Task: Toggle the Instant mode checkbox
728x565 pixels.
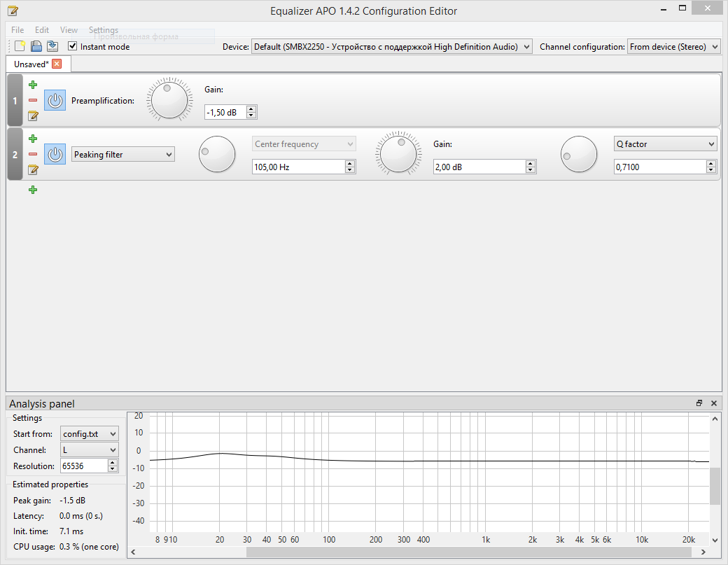Action: 72,46
